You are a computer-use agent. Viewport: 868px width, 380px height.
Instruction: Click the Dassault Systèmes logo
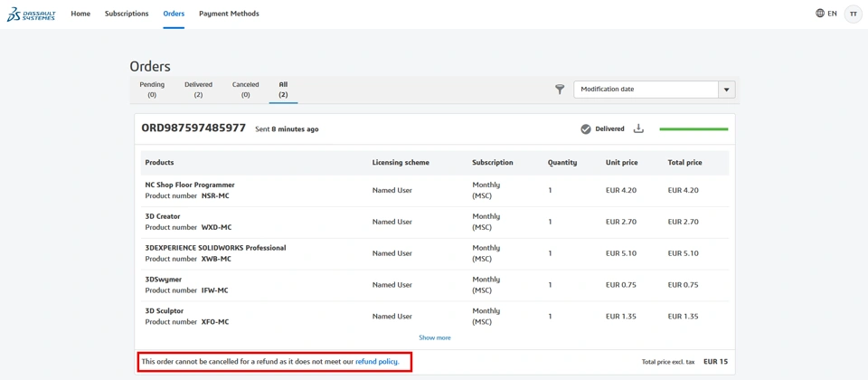31,14
